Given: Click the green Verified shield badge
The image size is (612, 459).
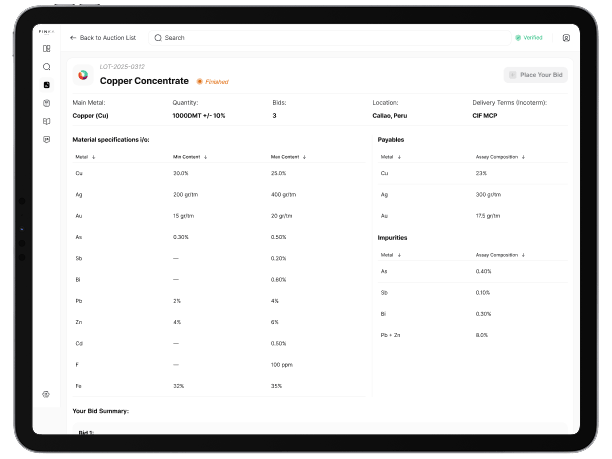Looking at the screenshot, I should coord(529,37).
